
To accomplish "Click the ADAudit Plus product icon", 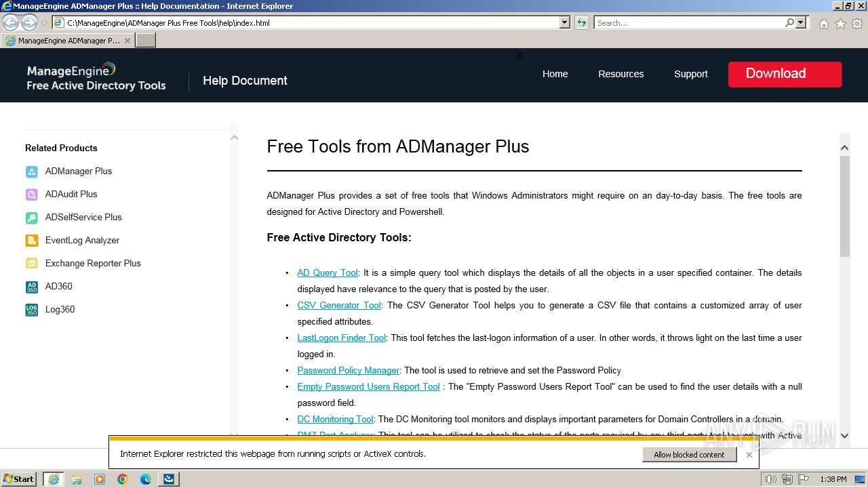I will [x=32, y=195].
